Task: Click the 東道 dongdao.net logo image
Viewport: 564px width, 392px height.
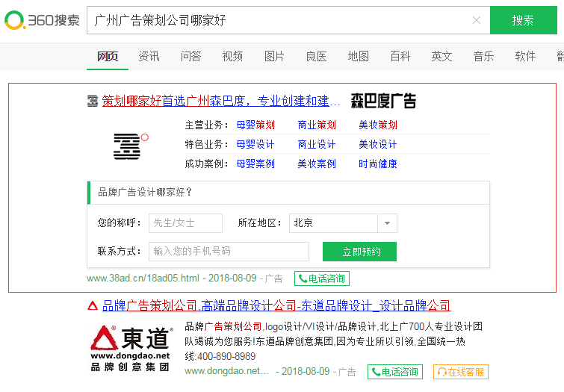Action: tap(131, 348)
